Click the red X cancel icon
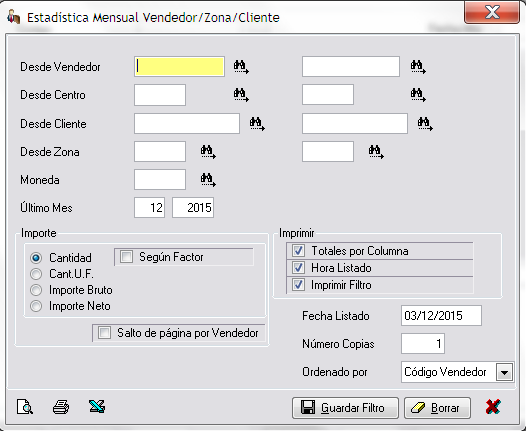The width and height of the screenshot is (526, 431). click(x=493, y=407)
